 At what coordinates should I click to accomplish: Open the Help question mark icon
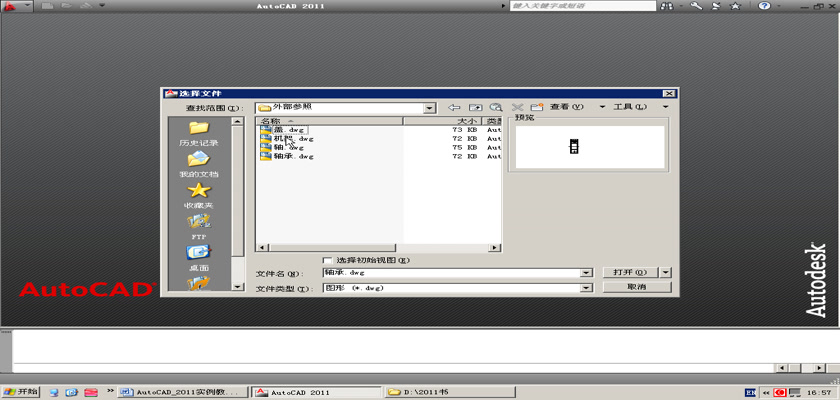coord(764,6)
